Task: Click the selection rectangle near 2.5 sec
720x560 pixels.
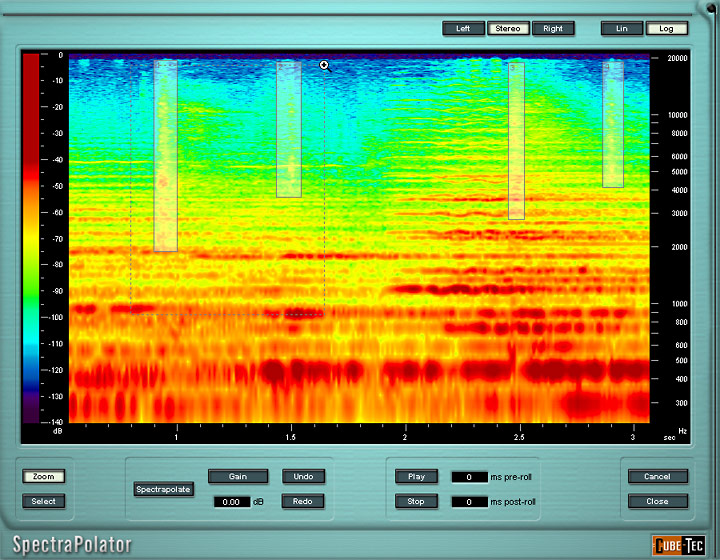Action: [x=516, y=140]
